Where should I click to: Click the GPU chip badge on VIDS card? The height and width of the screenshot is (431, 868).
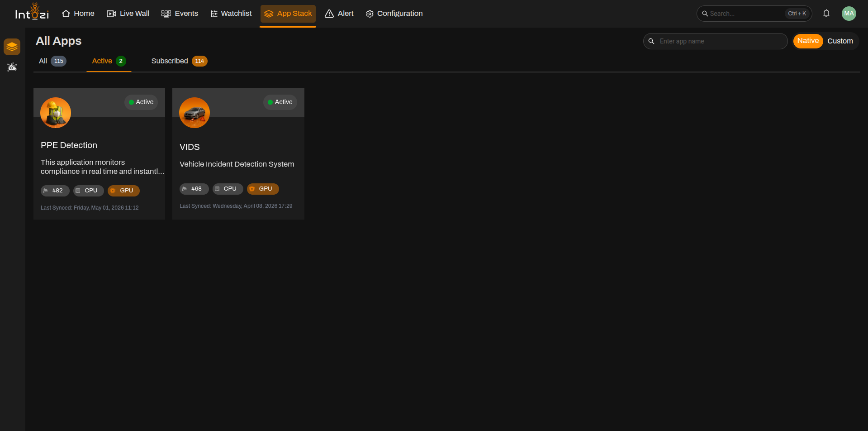263,189
